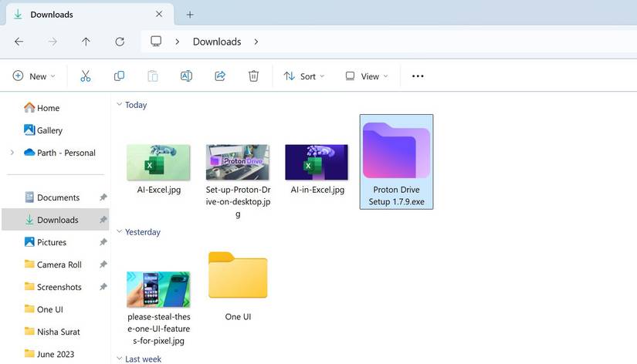Go back with the left arrow
637x364 pixels.
coord(19,42)
